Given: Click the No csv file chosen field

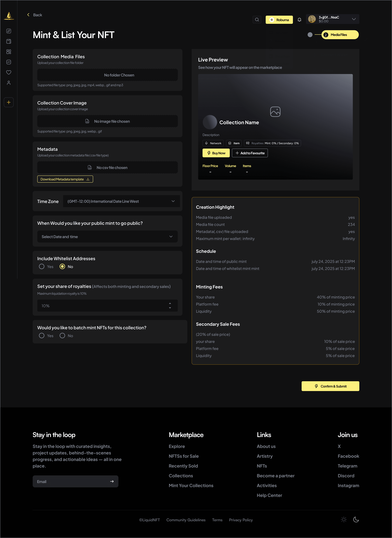Looking at the screenshot, I should pos(108,167).
